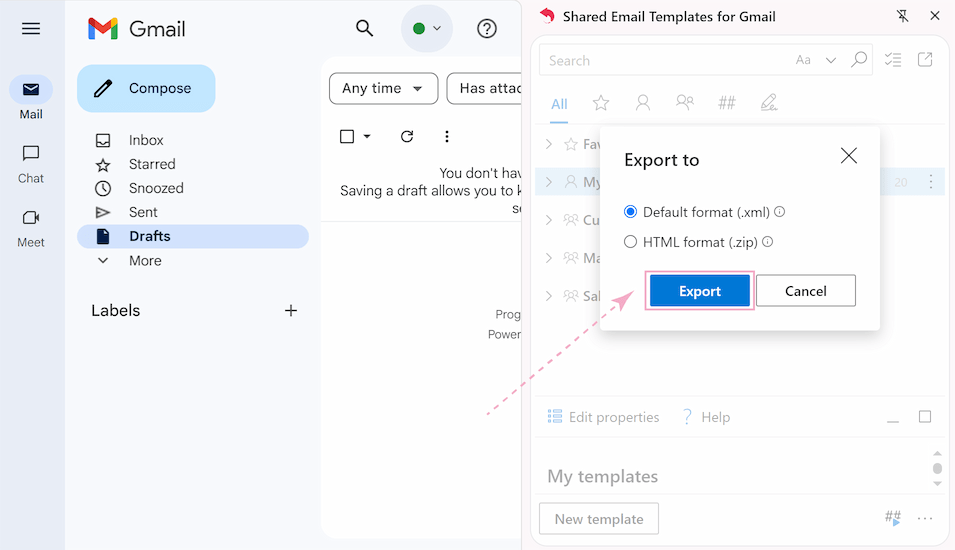Open Mail in the left rail

click(31, 98)
